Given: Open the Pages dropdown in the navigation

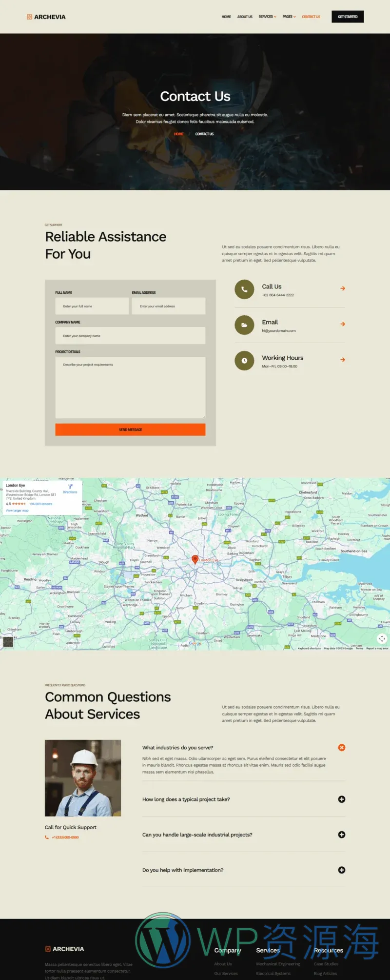Looking at the screenshot, I should pyautogui.click(x=289, y=17).
